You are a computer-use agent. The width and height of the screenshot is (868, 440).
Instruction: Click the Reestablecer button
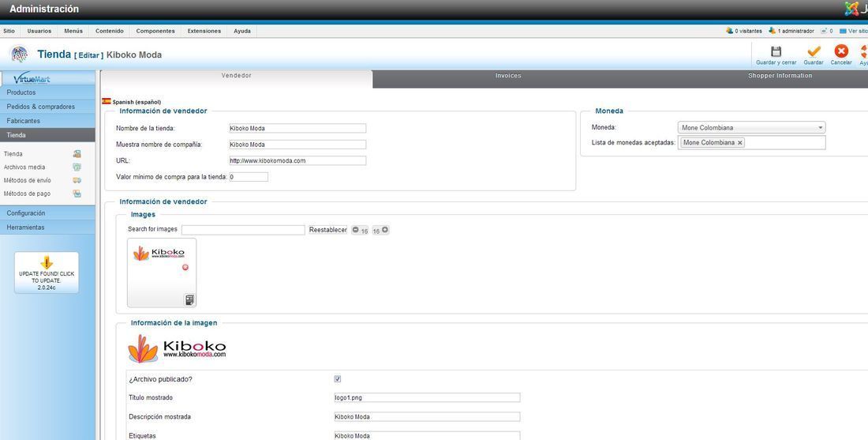click(327, 230)
